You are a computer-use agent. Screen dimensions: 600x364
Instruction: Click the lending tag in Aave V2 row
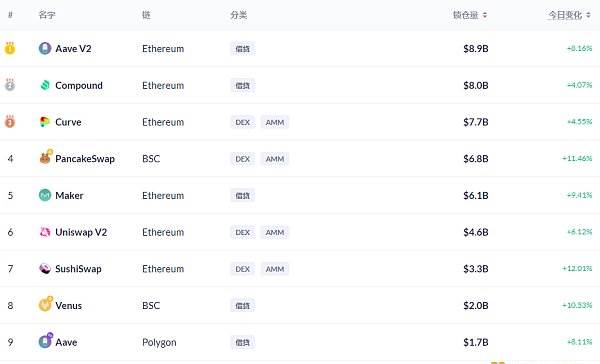click(x=243, y=49)
